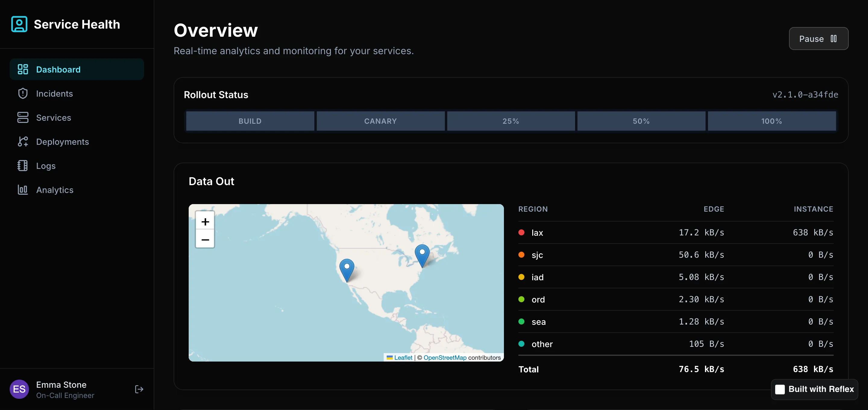The width and height of the screenshot is (868, 410).
Task: Zoom in on the map
Action: [x=205, y=222]
